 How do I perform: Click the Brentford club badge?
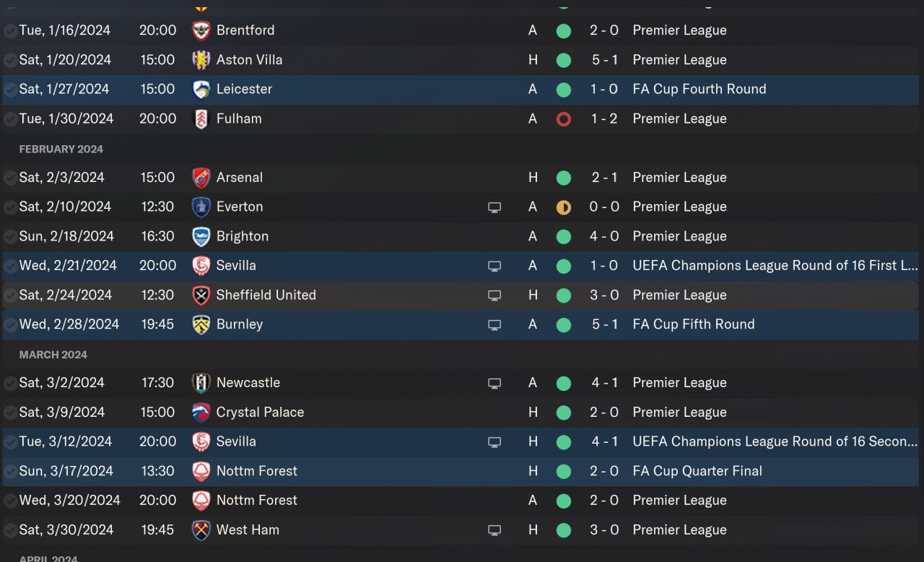(201, 30)
